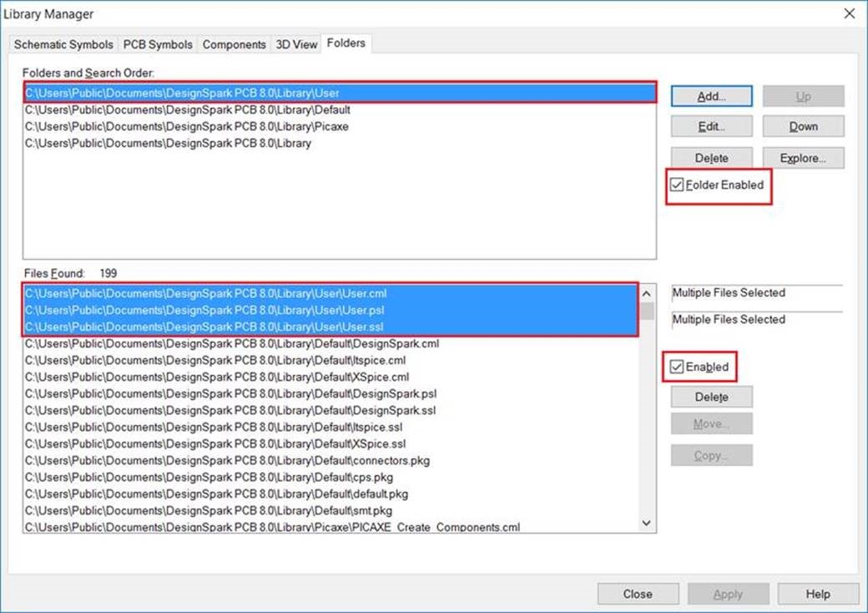Toggle the Folder Enabled checkbox
Image resolution: width=868 pixels, height=613 pixels.
pos(677,185)
